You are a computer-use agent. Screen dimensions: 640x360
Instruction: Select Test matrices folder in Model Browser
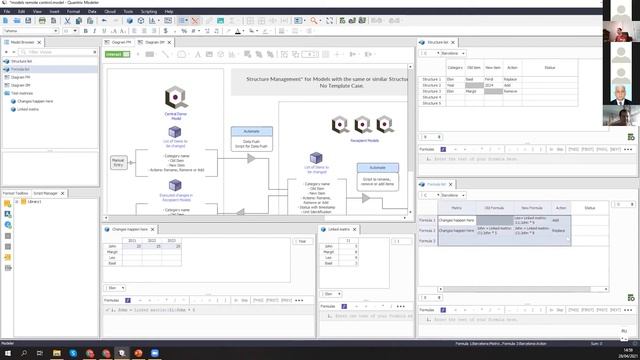(x=22, y=93)
